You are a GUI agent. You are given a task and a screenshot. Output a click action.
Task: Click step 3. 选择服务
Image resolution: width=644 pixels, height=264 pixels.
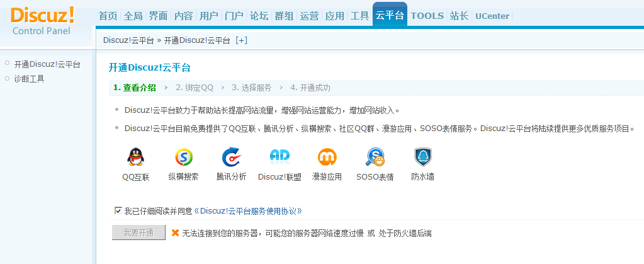[251, 88]
